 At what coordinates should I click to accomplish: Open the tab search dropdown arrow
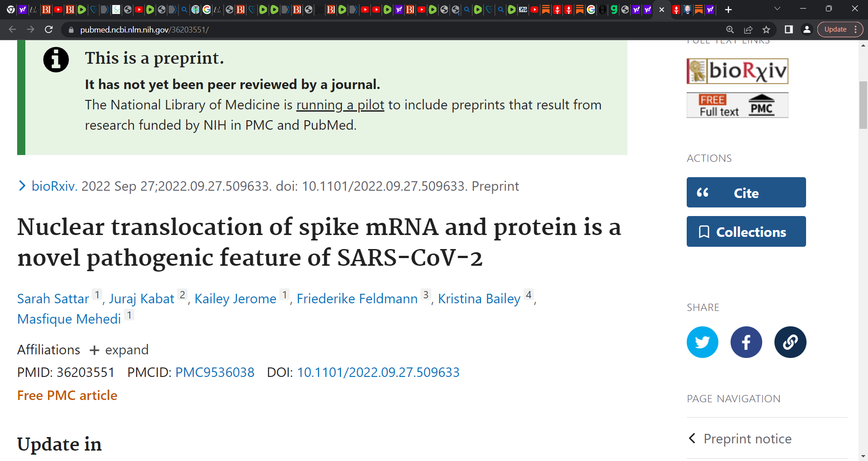[x=777, y=9]
